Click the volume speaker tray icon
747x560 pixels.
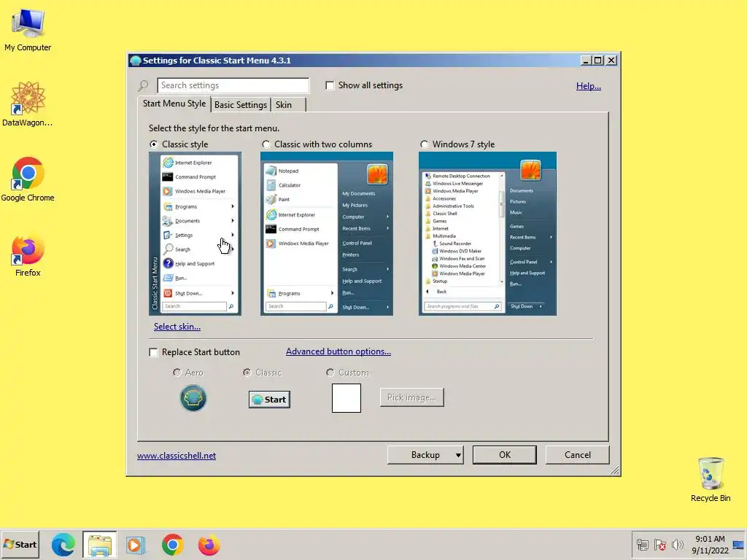pyautogui.click(x=677, y=544)
